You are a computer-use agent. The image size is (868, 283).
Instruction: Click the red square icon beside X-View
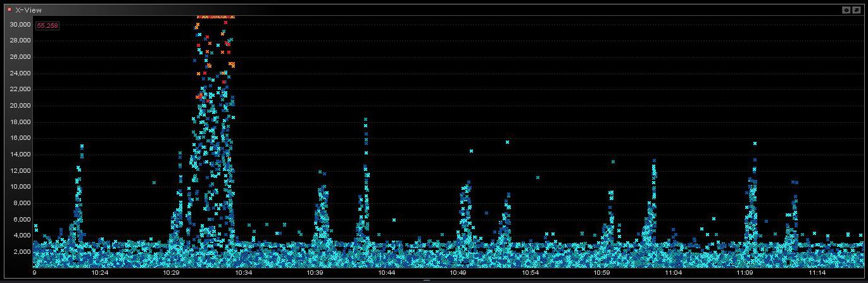pyautogui.click(x=9, y=9)
